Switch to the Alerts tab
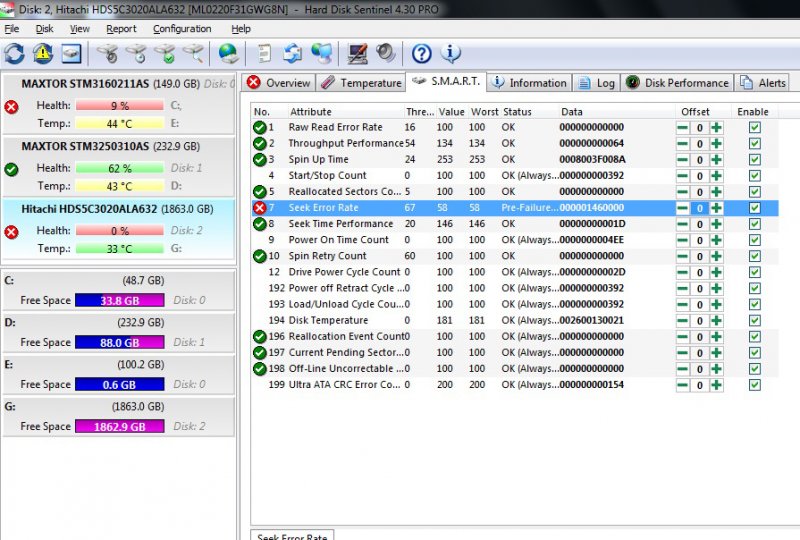The width and height of the screenshot is (800, 540). [763, 83]
